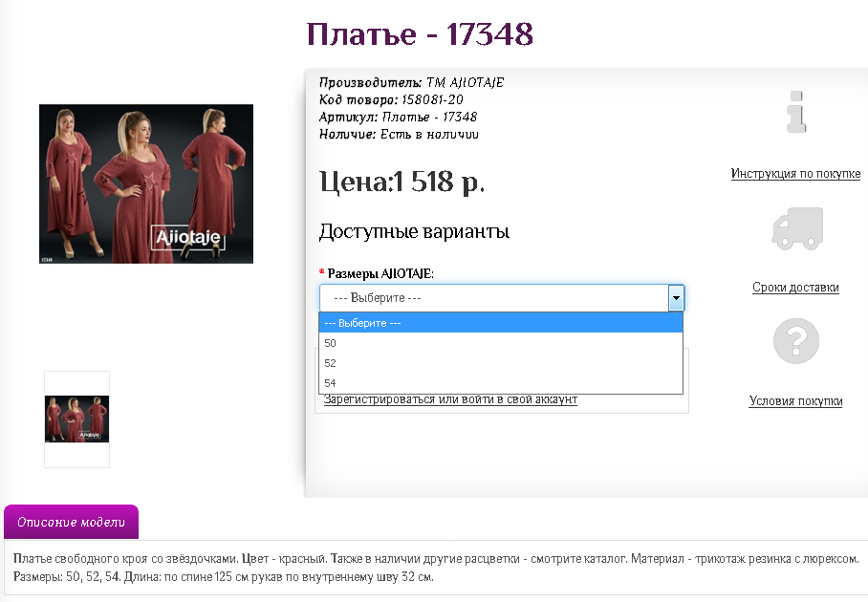868x602 pixels.
Task: Click the small dress thumbnail preview
Action: click(x=76, y=419)
